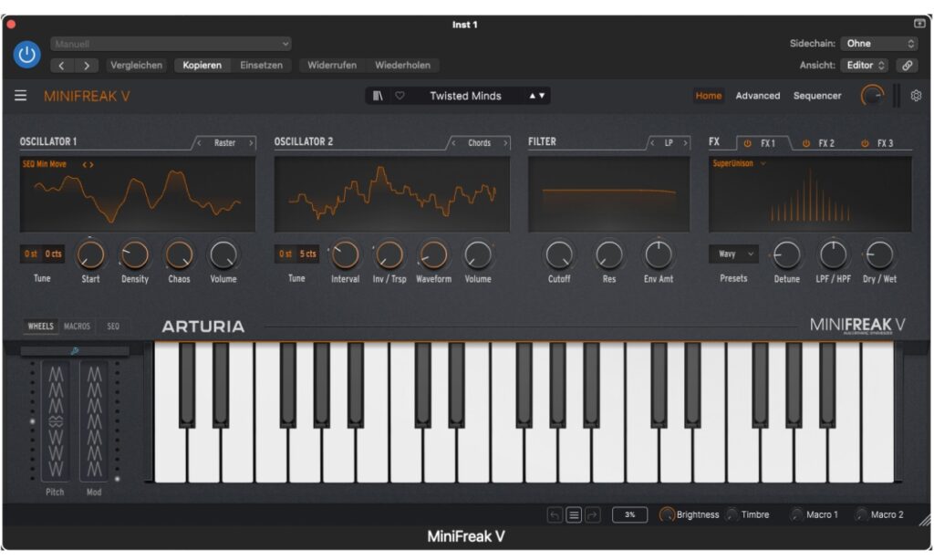Select next filter type arrow
934x560 pixels.
[685, 143]
